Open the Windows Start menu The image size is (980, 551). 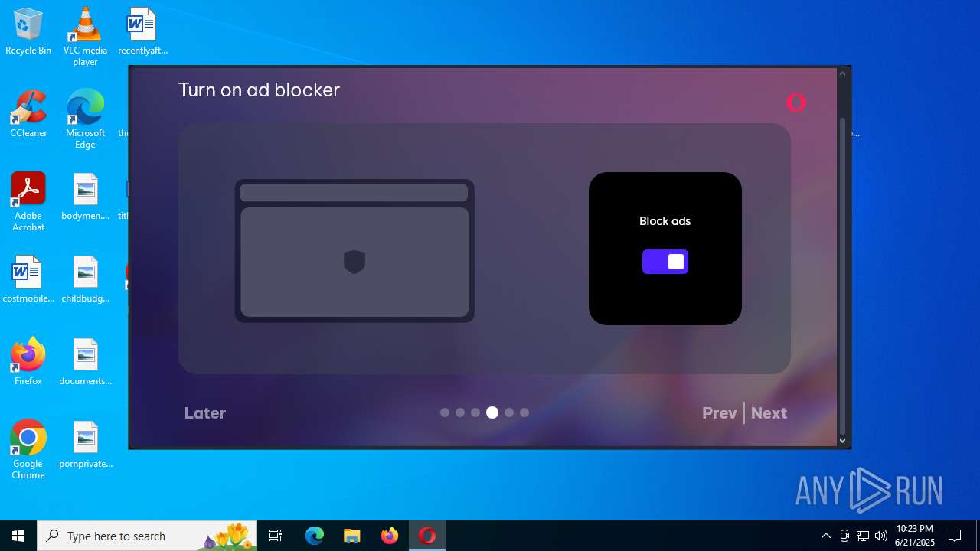[18, 536]
